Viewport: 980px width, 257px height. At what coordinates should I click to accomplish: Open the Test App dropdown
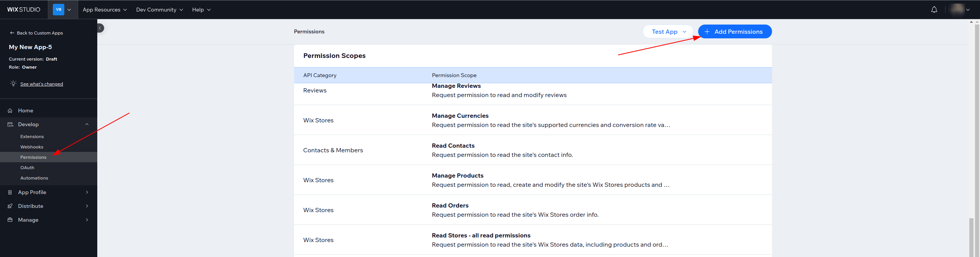click(x=668, y=31)
